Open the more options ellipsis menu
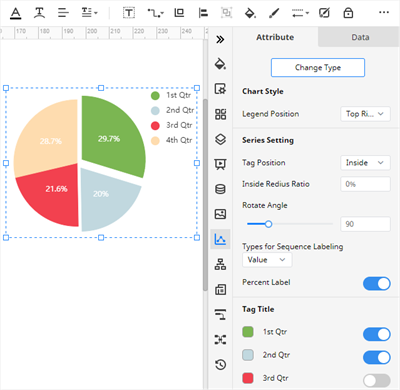The height and width of the screenshot is (390, 400). tap(384, 13)
